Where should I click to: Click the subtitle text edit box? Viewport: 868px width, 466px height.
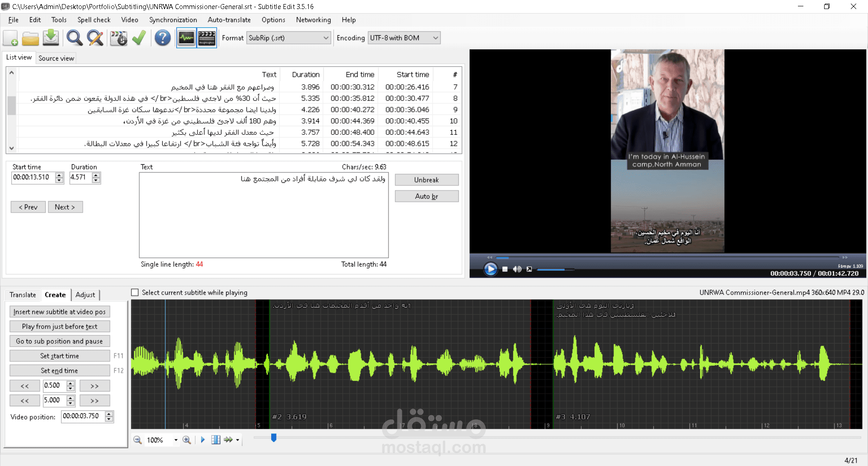pos(264,215)
